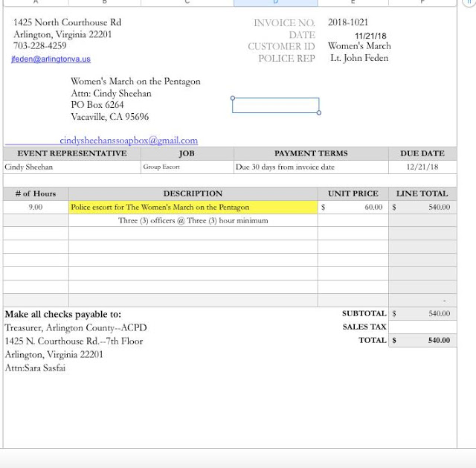This screenshot has height=468, width=476.
Task: Select the Group Escort job cell
Action: [x=187, y=167]
